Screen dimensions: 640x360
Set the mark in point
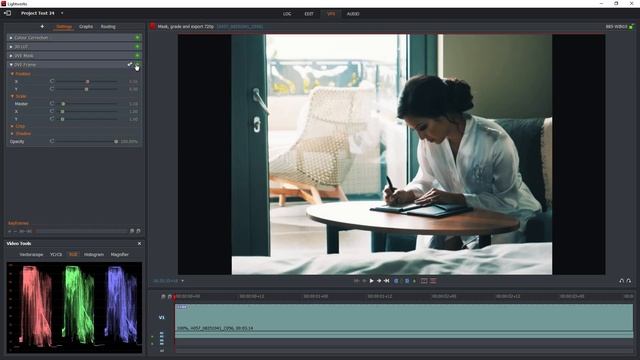[x=396, y=281]
